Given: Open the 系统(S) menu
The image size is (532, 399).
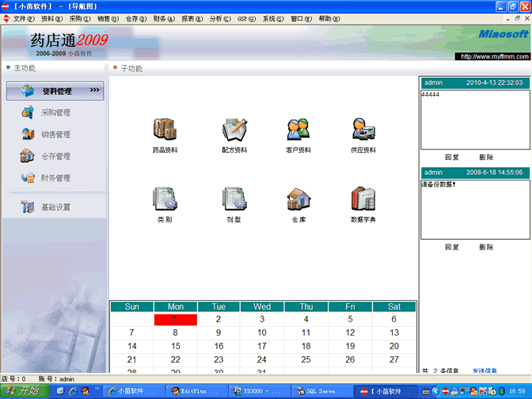Looking at the screenshot, I should click(273, 19).
